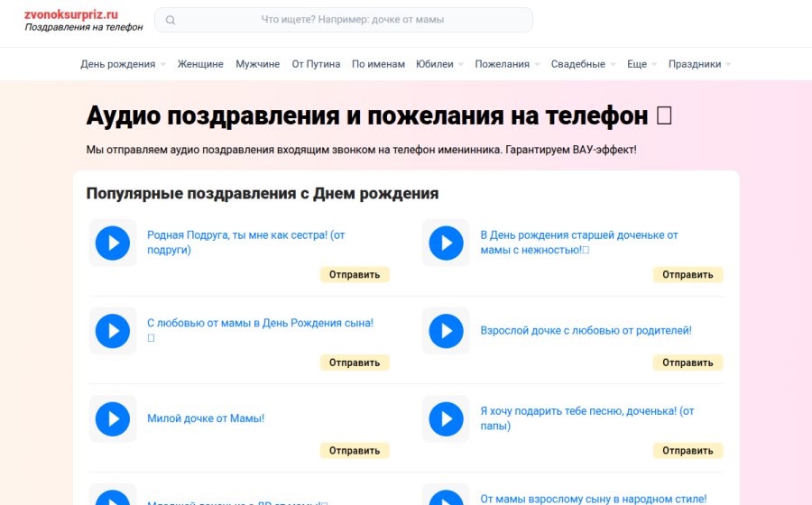Open zvonoksurpriz.ru logo home link
The image size is (812, 505).
[x=71, y=14]
